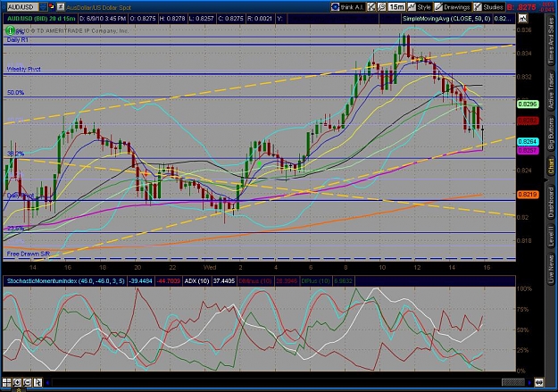Click the DIPlus (10) study label
Viewport: 558px width, 392px height.
point(315,281)
